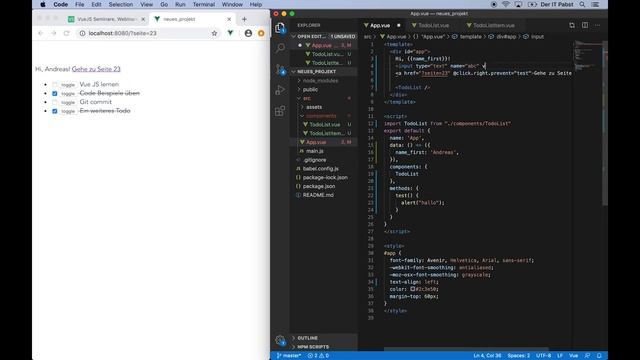Open the More Actions ellipsis in the editor
640x360 pixels.
[598, 25]
